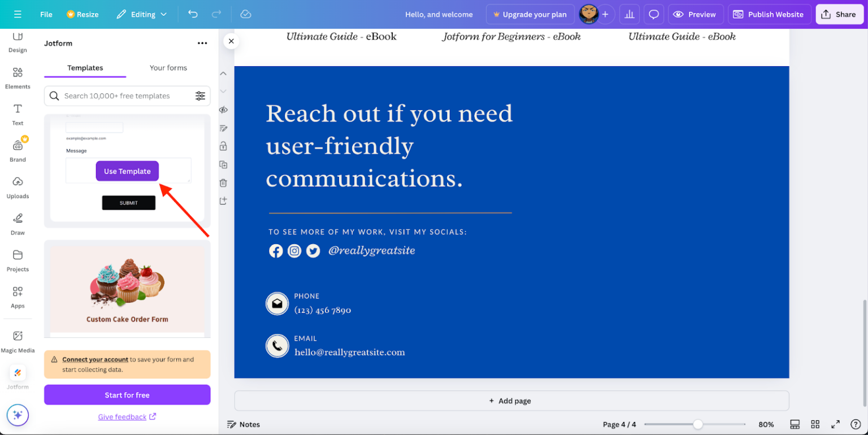Delete the current page with the trash icon
868x435 pixels.
coord(223,182)
